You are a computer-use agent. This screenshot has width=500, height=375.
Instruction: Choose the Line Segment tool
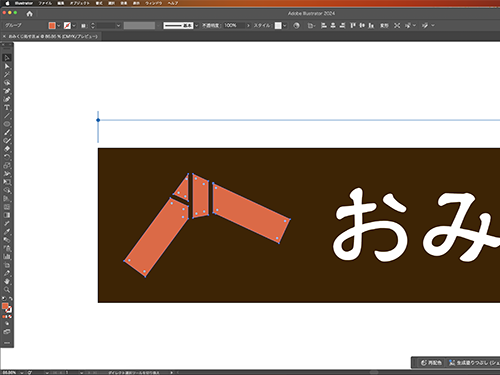coord(7,116)
